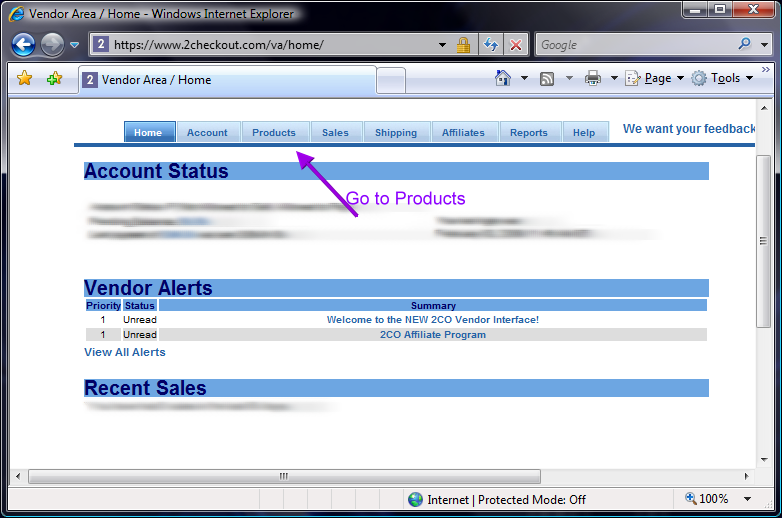Expand the toolbar overflow chevron
The width and height of the screenshot is (782, 518).
coord(766,70)
